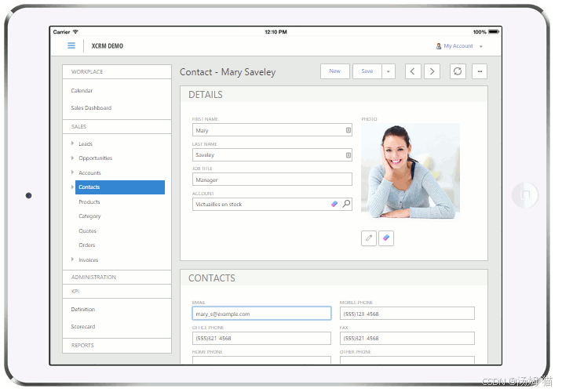
Task: Click the CONTACTS section header
Action: tap(334, 278)
